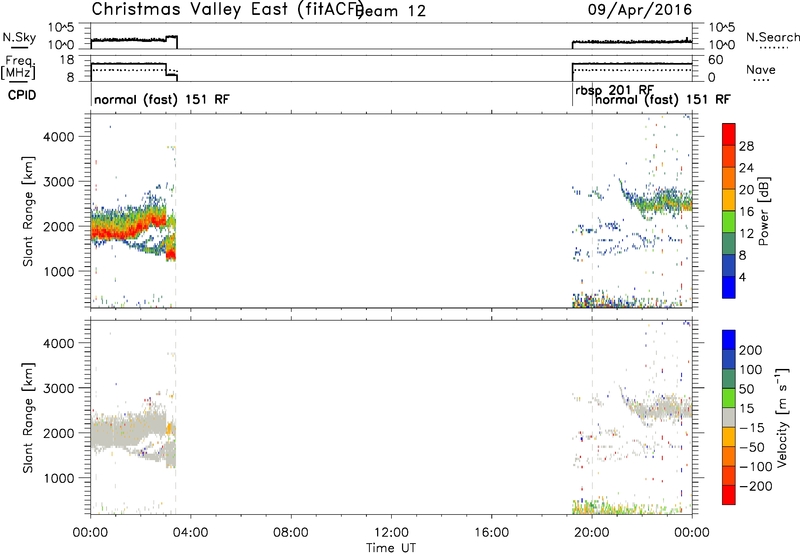Select the "N.Sky" legend label
This screenshot has width=800, height=554.
click(x=19, y=38)
